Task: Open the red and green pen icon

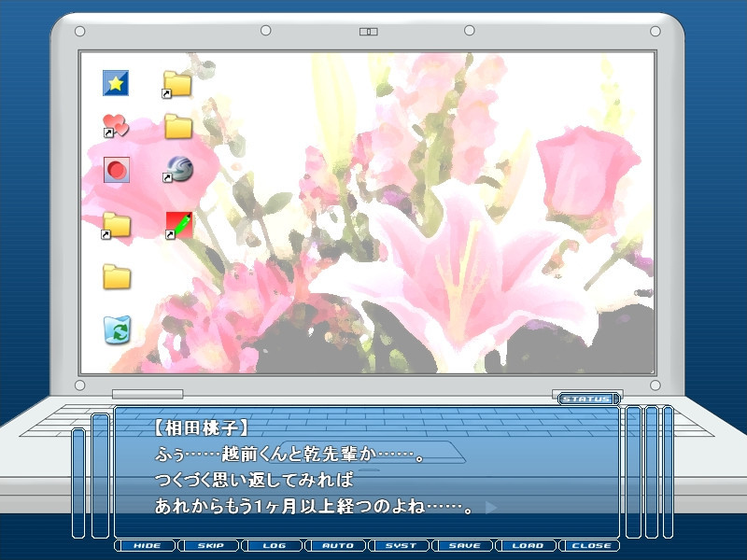Action: point(178,225)
